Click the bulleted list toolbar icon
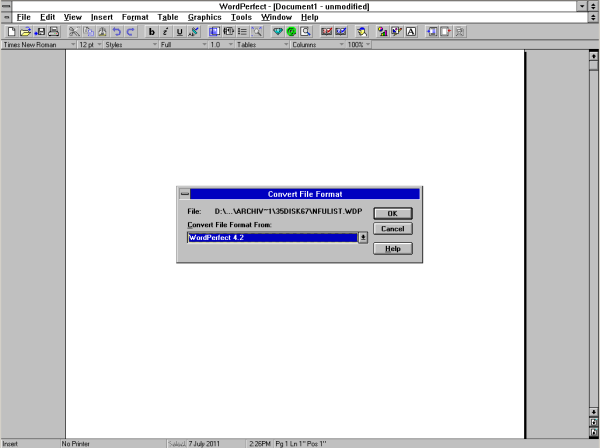The height and width of the screenshot is (448, 600). click(x=243, y=32)
